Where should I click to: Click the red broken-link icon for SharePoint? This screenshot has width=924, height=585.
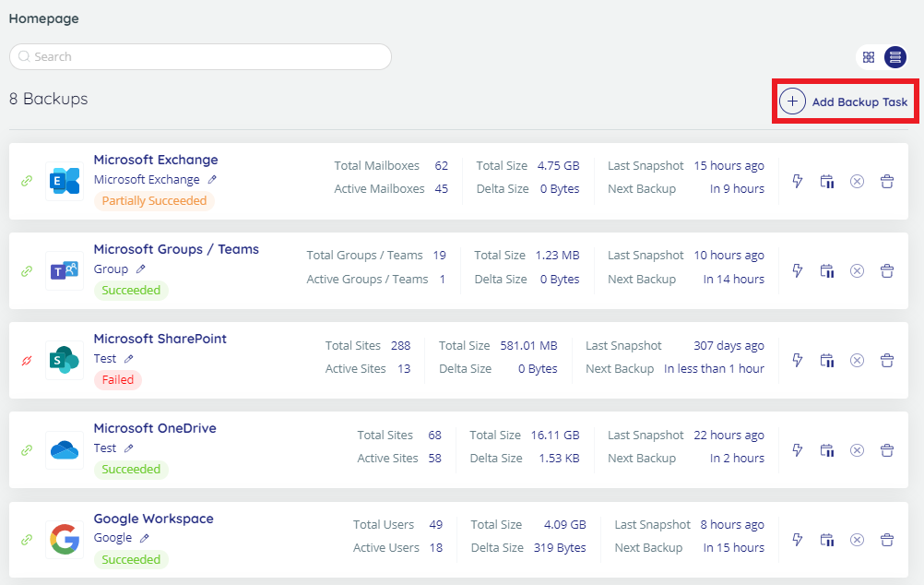click(x=27, y=360)
